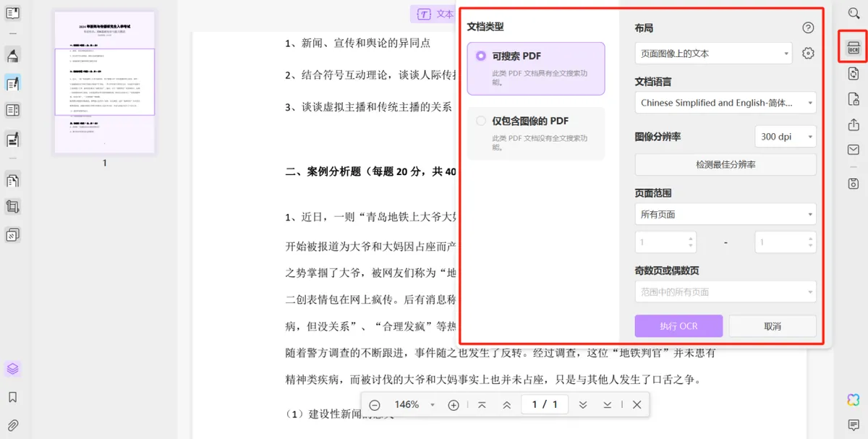Image resolution: width=868 pixels, height=439 pixels.
Task: Click the zoom in plus button
Action: (x=454, y=405)
